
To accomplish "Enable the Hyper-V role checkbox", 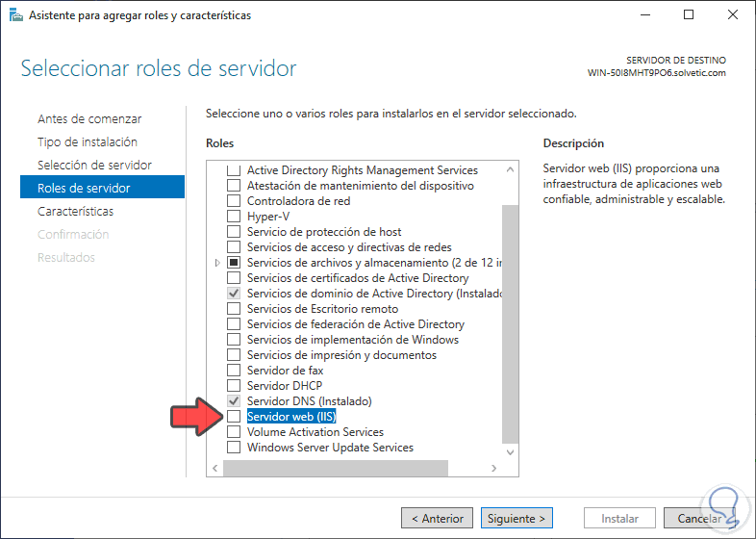I will 234,217.
